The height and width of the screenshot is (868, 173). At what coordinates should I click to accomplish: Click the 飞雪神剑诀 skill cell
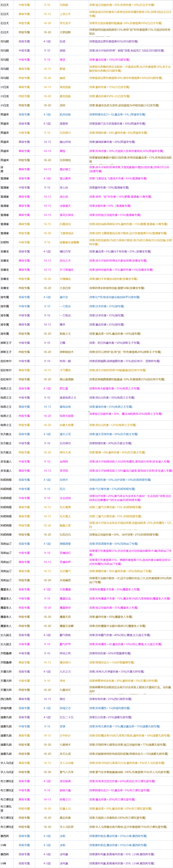click(67, 233)
